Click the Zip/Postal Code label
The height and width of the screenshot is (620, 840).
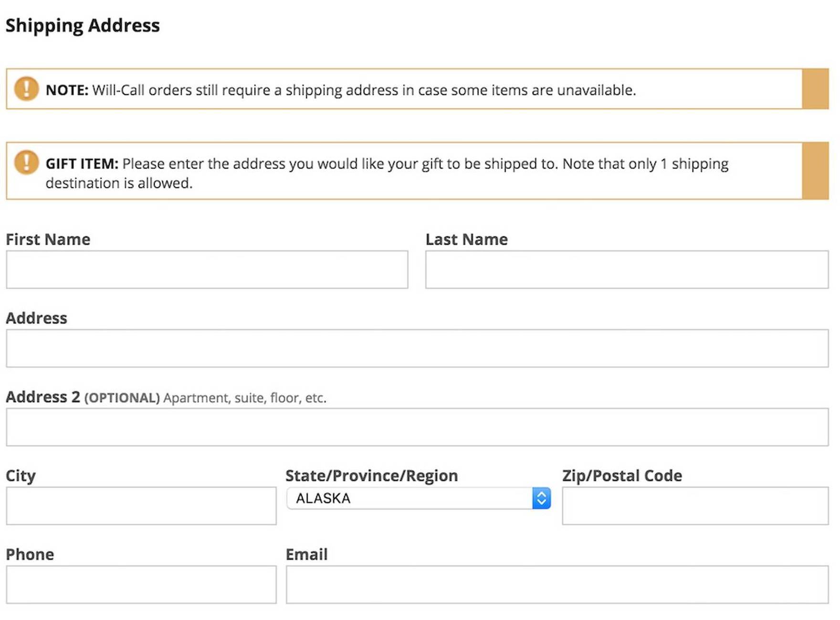(x=622, y=476)
